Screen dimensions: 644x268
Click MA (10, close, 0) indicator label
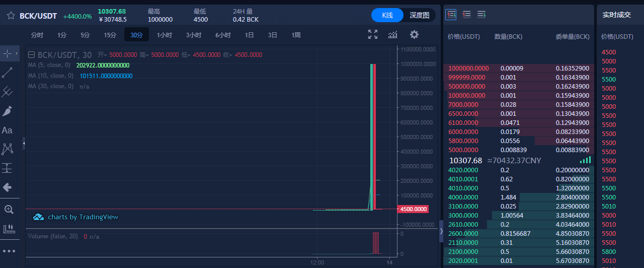[x=51, y=76]
